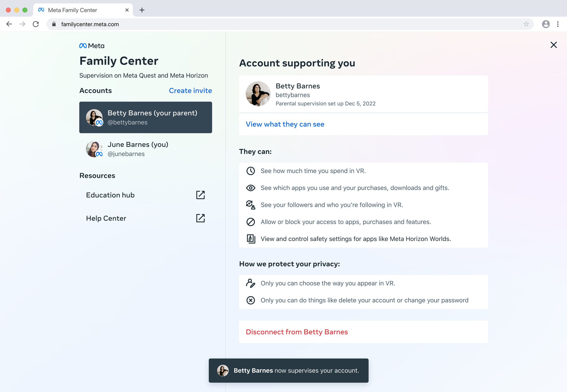Open the Chrome profile avatar menu
Screen dimensions: 567x392
pos(546,24)
